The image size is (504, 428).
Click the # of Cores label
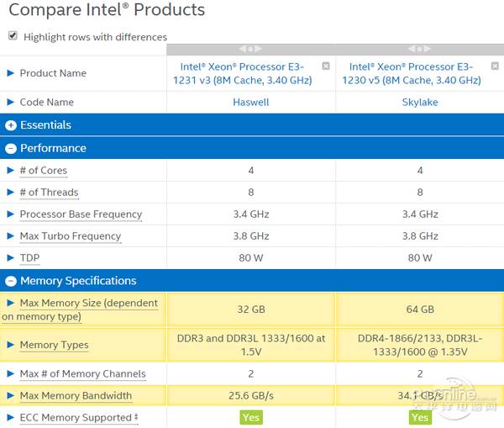tap(44, 170)
